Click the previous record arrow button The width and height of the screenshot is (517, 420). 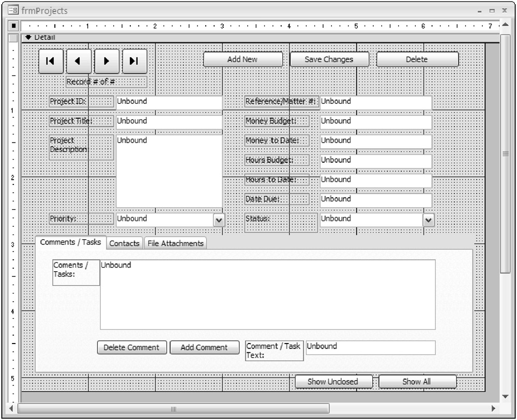(79, 61)
